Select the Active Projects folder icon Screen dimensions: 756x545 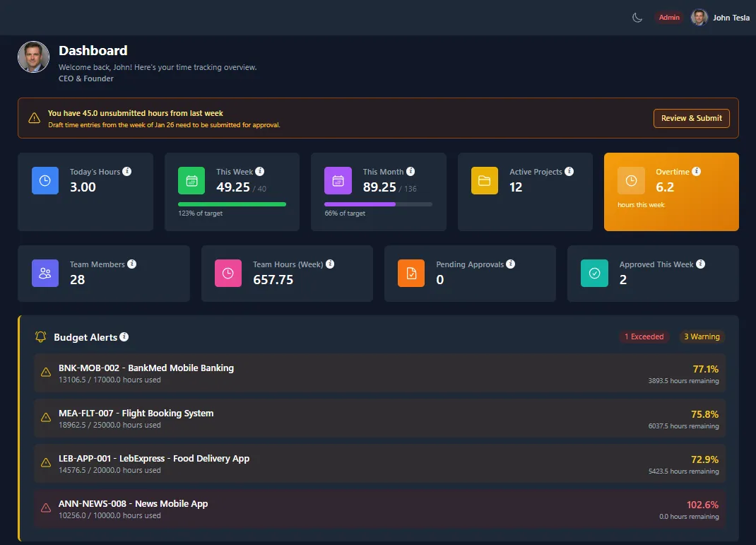click(484, 180)
